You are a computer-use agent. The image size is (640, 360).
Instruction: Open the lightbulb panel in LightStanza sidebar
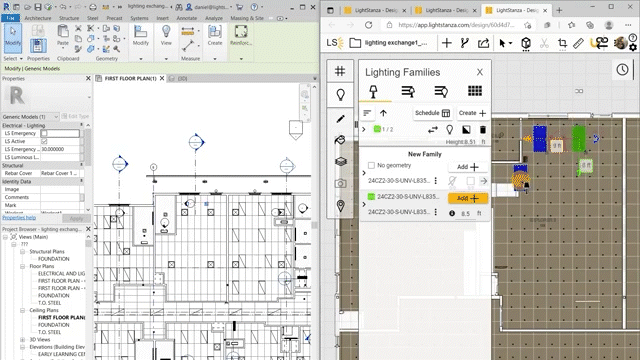(340, 95)
